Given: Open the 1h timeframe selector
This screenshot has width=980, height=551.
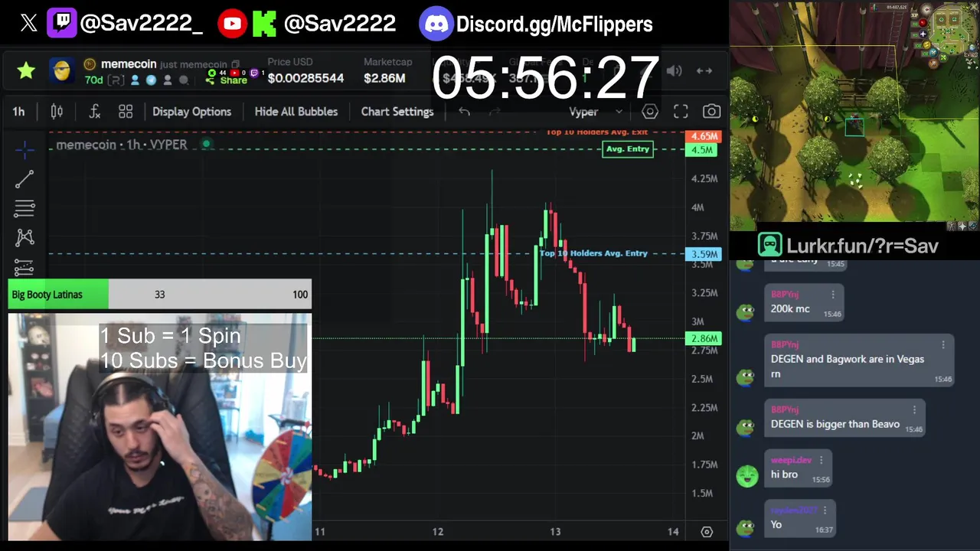Looking at the screenshot, I should pos(18,112).
